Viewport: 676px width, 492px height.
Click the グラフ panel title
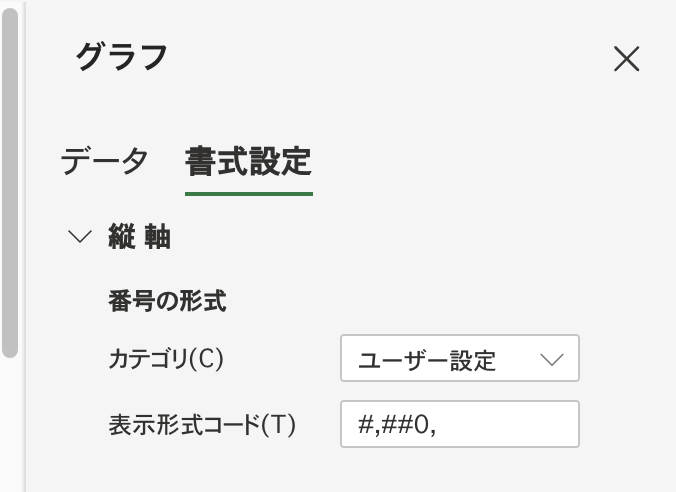(x=121, y=57)
